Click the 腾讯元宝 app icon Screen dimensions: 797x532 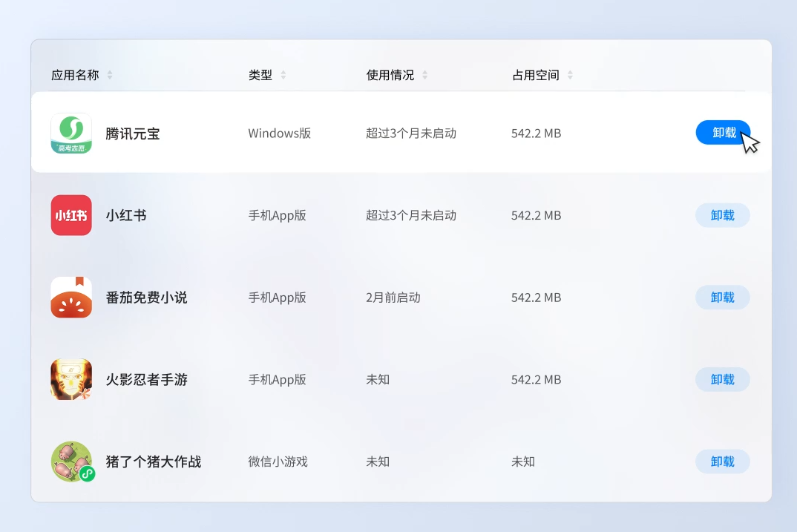click(71, 134)
